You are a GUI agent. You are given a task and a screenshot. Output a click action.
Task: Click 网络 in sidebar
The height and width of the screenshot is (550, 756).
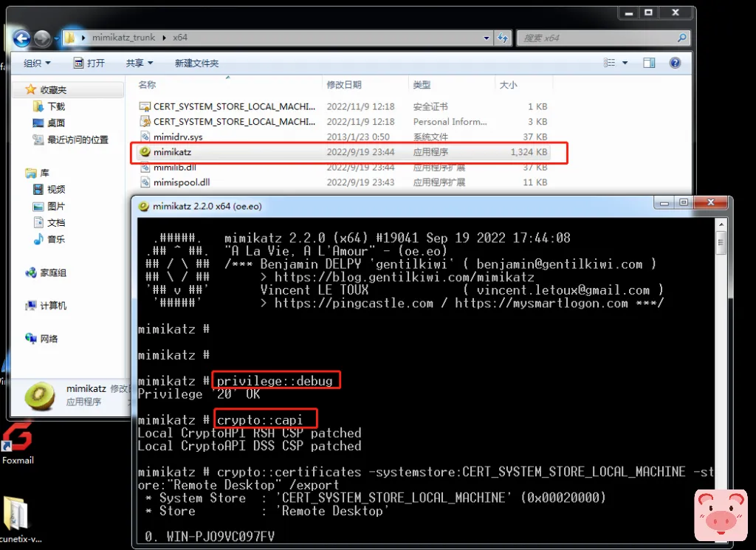pos(49,339)
